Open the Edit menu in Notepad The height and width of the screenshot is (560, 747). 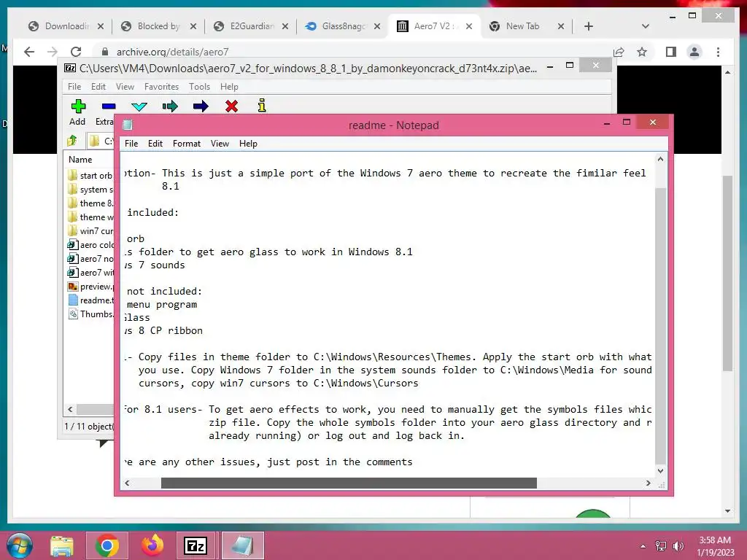[155, 144]
